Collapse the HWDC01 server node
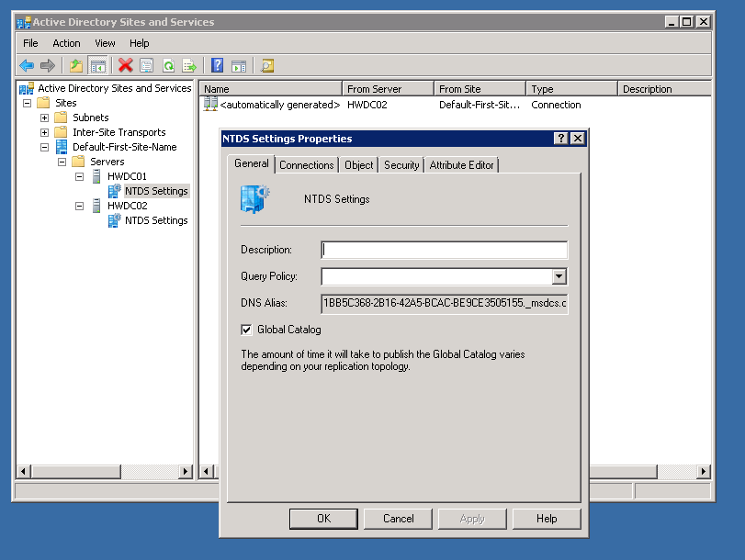The width and height of the screenshot is (745, 560). pyautogui.click(x=79, y=176)
